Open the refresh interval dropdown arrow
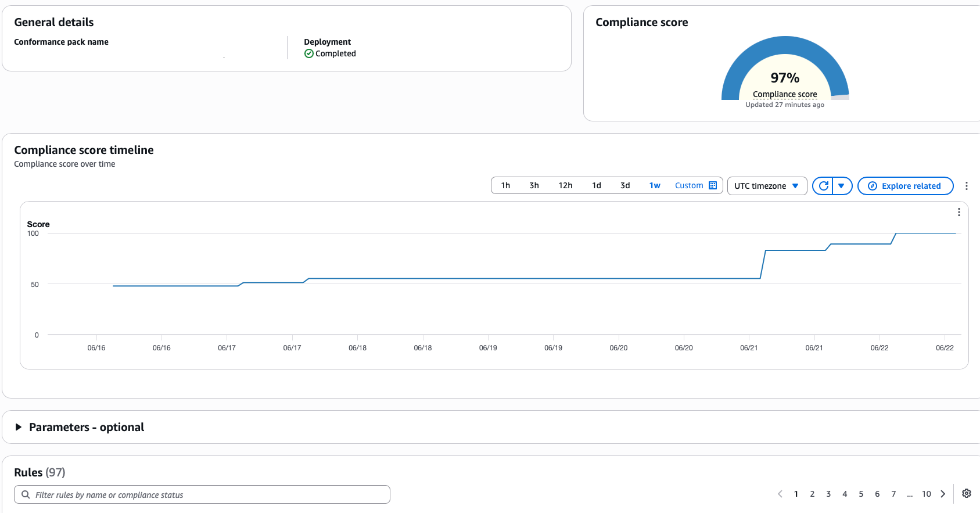 (x=842, y=186)
